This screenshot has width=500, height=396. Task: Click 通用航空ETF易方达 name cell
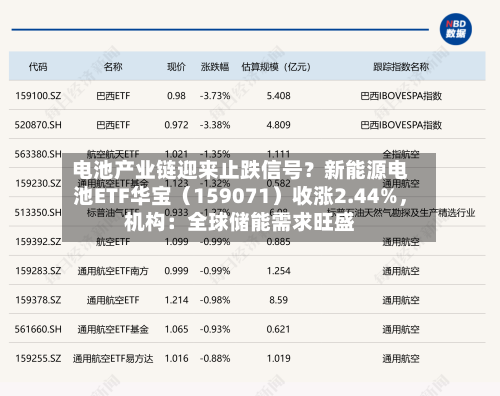coord(113,358)
